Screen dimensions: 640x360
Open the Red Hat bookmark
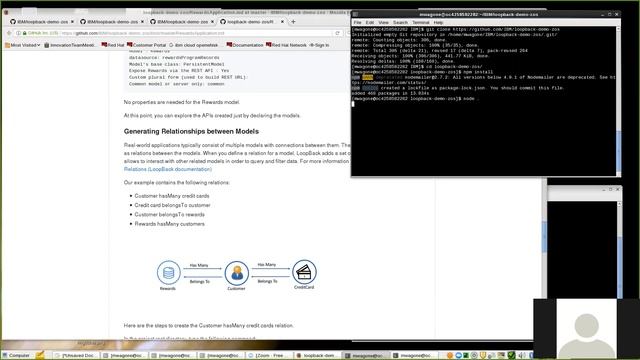113,45
